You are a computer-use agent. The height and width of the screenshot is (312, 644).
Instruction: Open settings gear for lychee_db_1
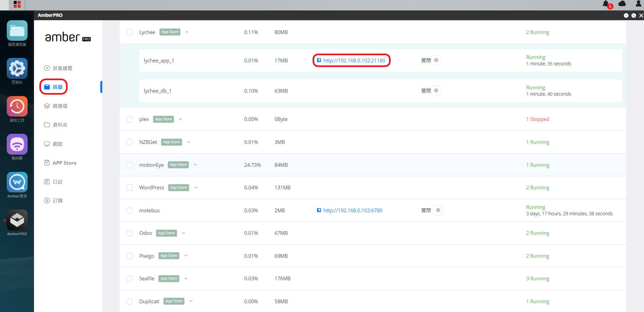click(436, 91)
